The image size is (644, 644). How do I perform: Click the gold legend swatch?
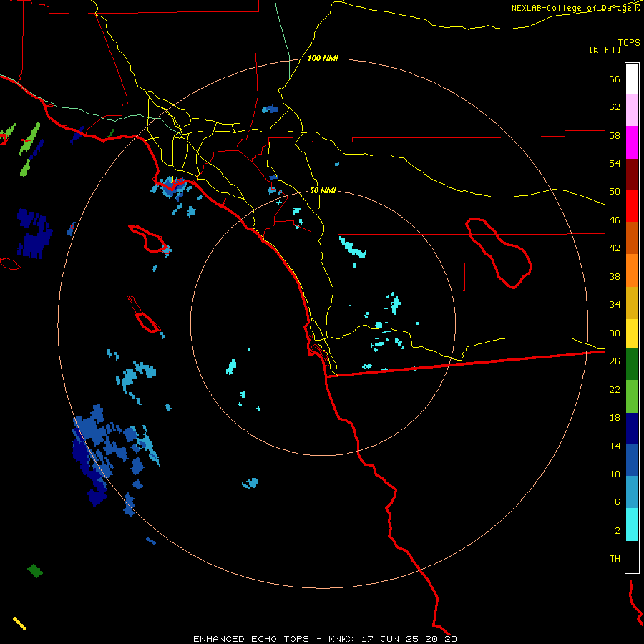[632, 303]
